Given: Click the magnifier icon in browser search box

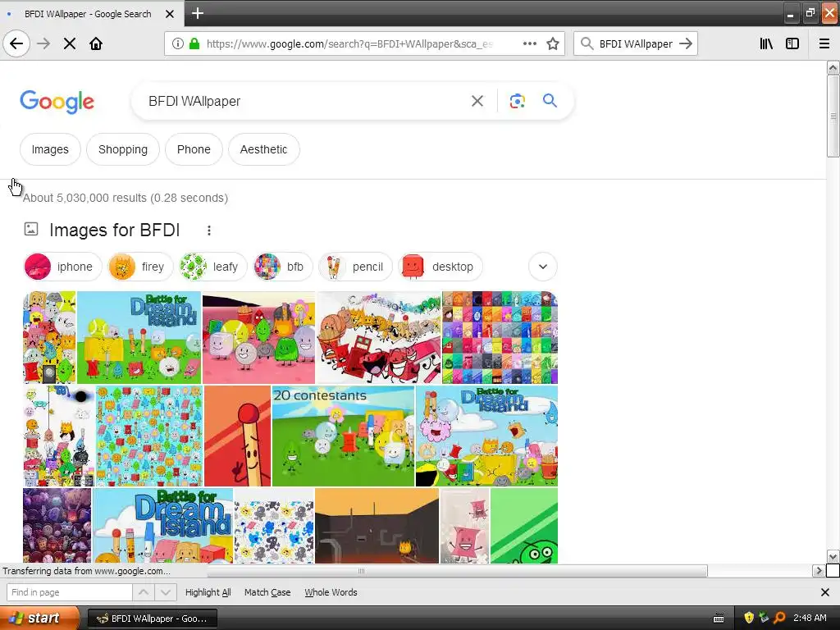Looking at the screenshot, I should [x=587, y=43].
